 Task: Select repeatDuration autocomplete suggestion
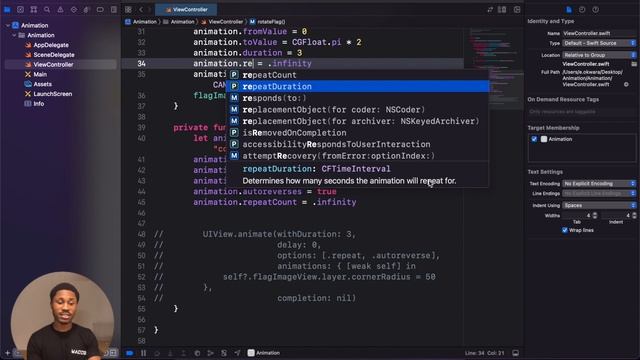pos(358,87)
